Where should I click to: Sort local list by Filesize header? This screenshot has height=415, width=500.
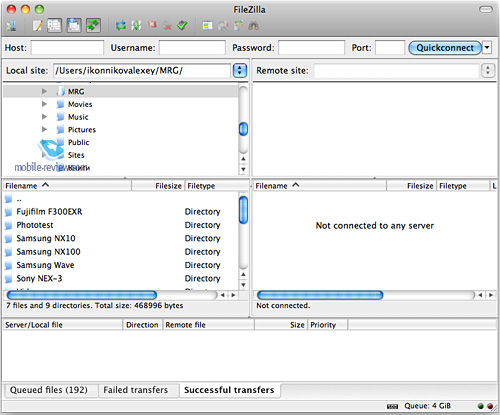[x=158, y=186]
